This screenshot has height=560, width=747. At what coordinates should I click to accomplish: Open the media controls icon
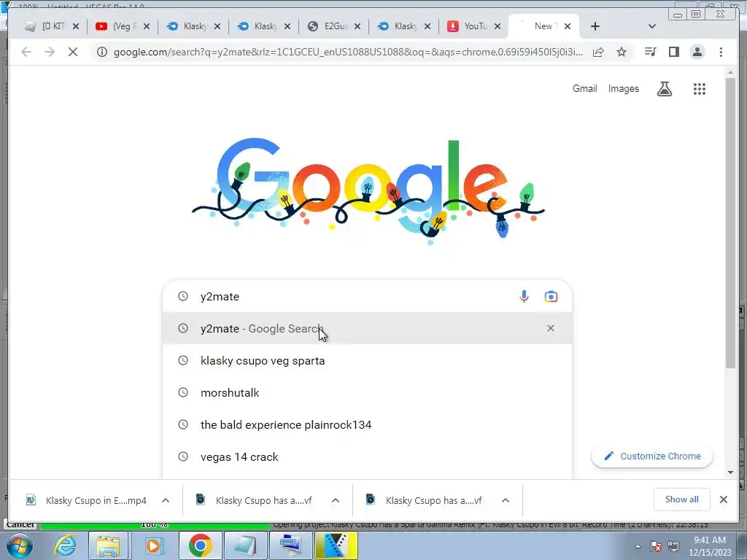pyautogui.click(x=650, y=52)
